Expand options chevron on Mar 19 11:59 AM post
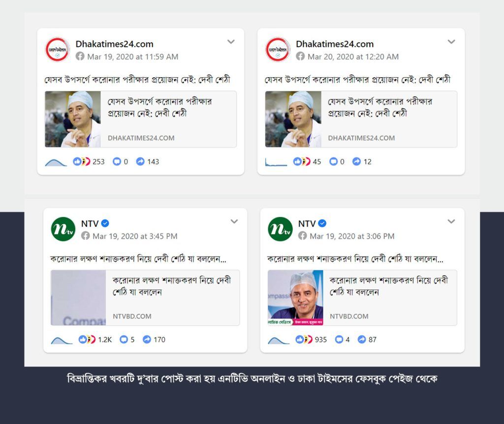504x424 pixels. pos(231,41)
